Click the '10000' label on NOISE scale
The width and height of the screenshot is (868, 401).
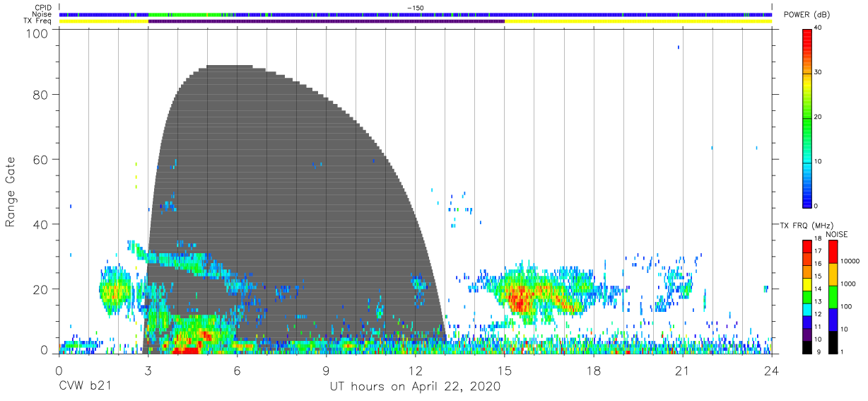pyautogui.click(x=850, y=261)
